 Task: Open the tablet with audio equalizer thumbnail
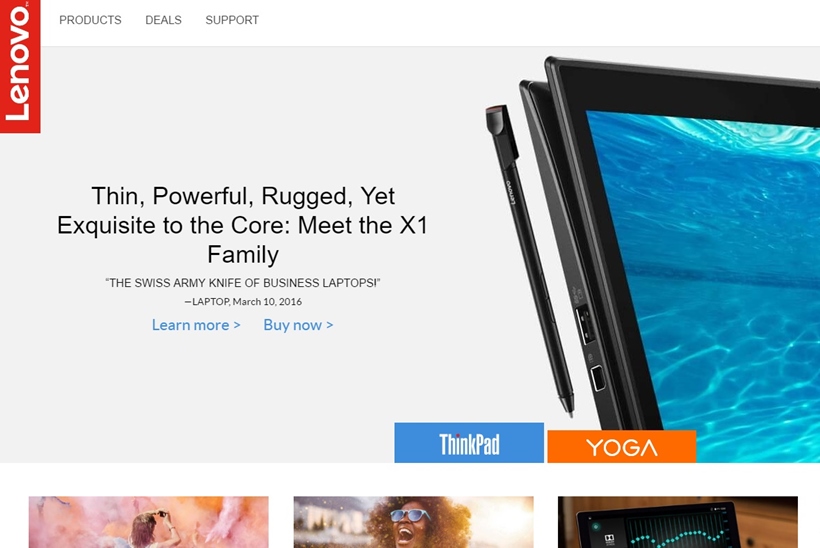[x=678, y=522]
